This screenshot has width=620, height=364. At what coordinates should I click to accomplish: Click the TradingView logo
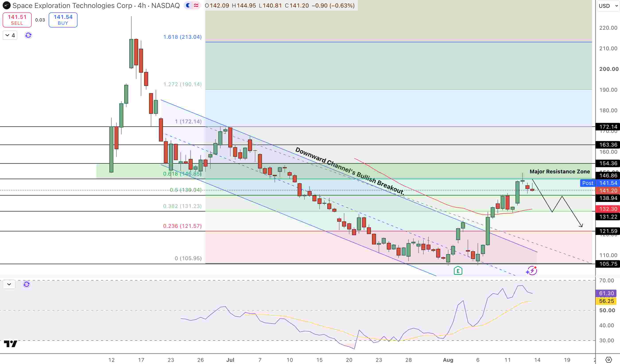coord(11,344)
